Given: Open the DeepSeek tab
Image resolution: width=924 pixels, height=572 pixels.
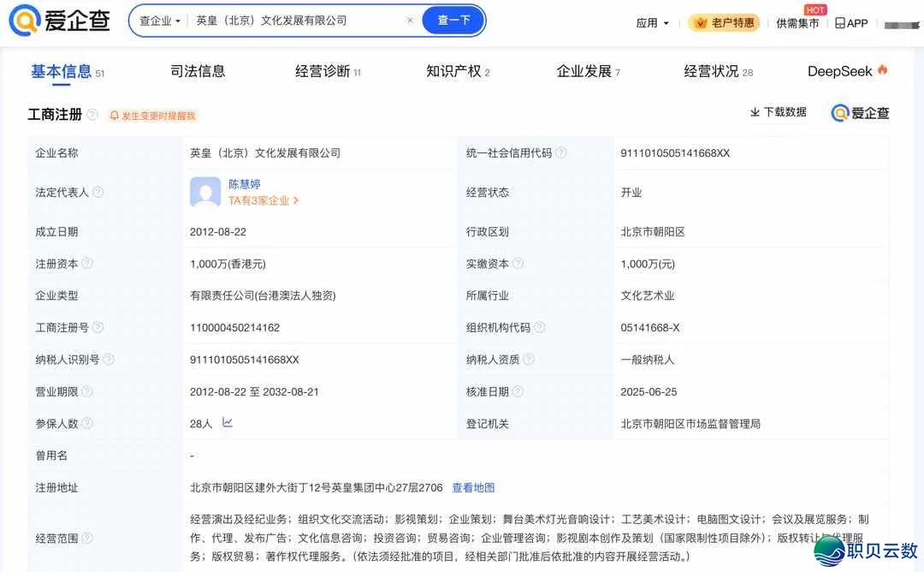Looking at the screenshot, I should pyautogui.click(x=847, y=71).
